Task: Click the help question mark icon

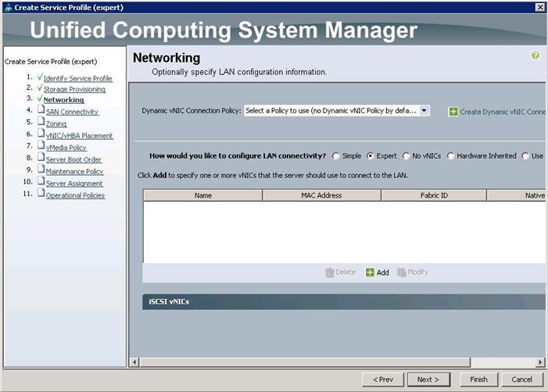Action: 535,55
